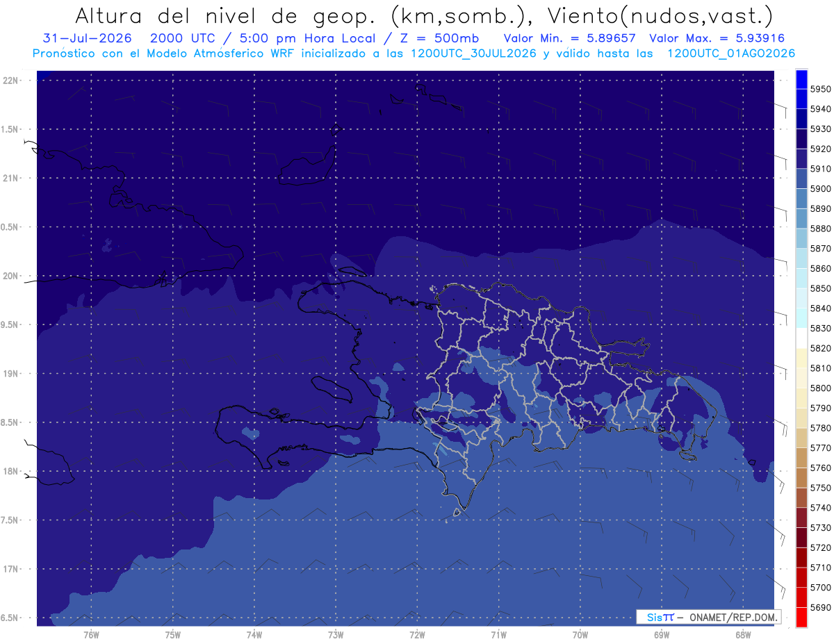Screen dimensions: 834x644
Task: Click the 74W longitude label
Action: (254, 634)
